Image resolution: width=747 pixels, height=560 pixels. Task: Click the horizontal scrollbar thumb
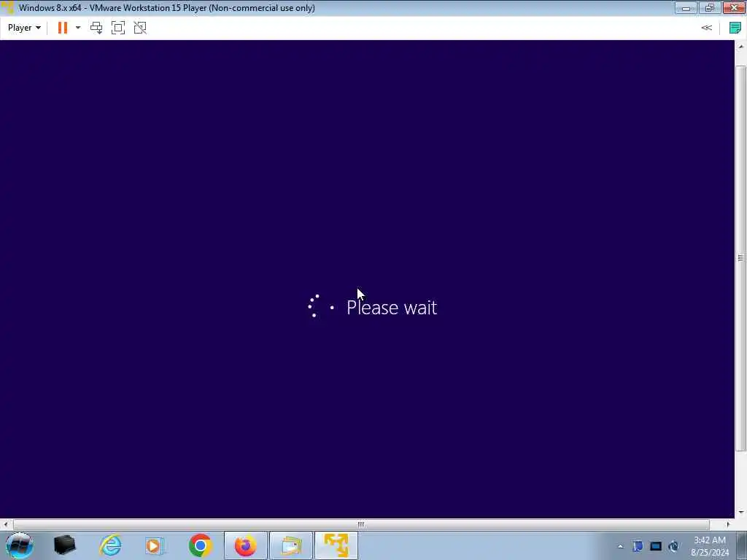pyautogui.click(x=361, y=525)
